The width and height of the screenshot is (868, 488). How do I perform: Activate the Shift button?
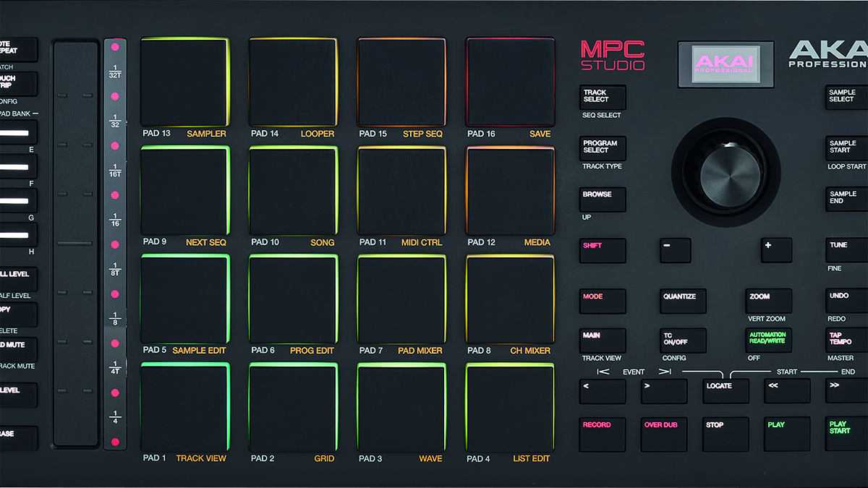(x=602, y=250)
